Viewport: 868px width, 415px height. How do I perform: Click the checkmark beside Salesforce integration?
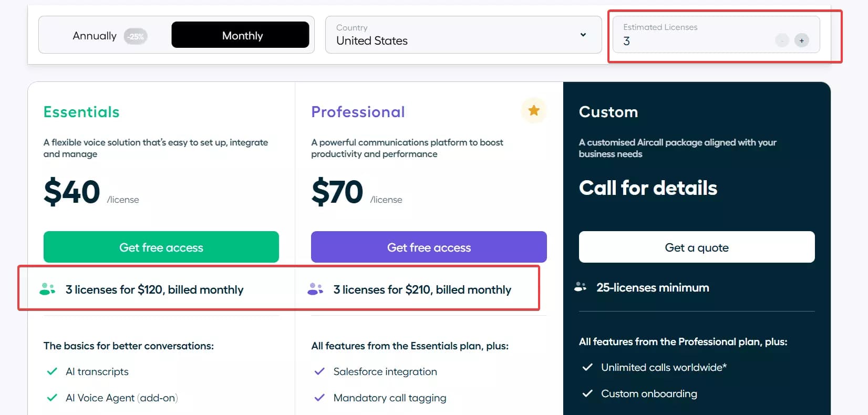click(319, 371)
